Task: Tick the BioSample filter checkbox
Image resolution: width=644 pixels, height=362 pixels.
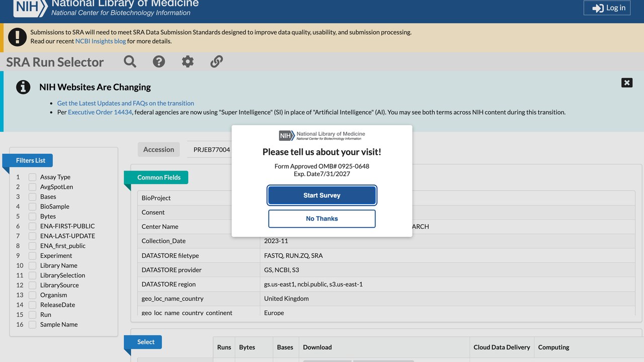Action: 32,207
